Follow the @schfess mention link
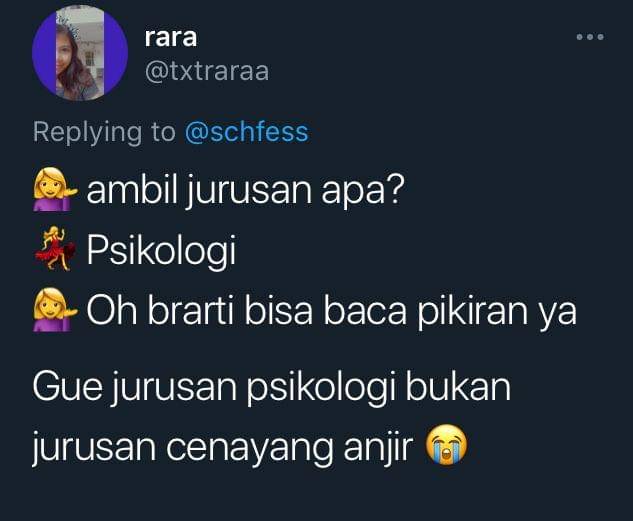Viewport: 633px width, 521px height. tap(247, 132)
